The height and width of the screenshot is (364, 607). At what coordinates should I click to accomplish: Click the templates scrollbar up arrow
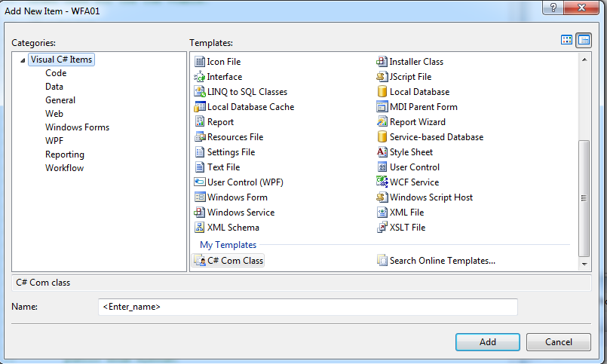click(x=584, y=60)
